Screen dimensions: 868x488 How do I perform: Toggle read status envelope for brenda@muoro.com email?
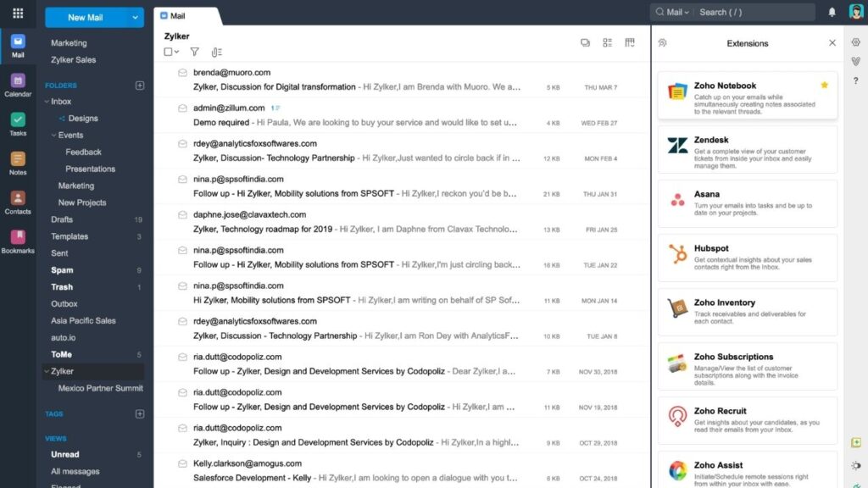coord(182,73)
